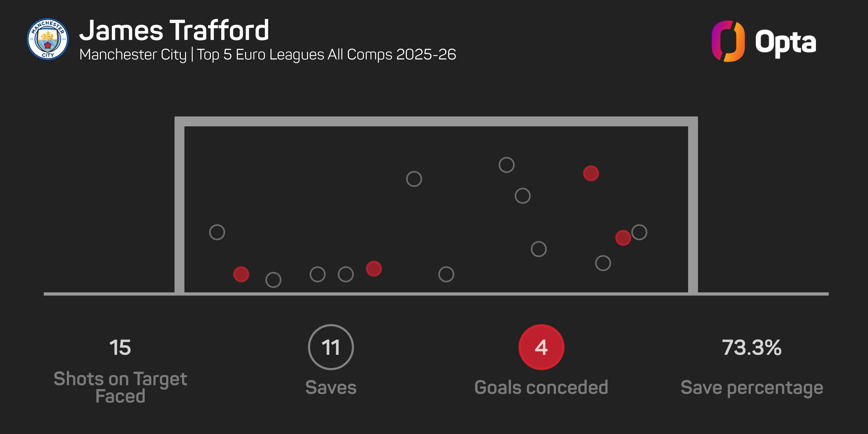This screenshot has height=434, width=868.
Task: Click the highest saved-shot circle in the goal
Action: (506, 165)
